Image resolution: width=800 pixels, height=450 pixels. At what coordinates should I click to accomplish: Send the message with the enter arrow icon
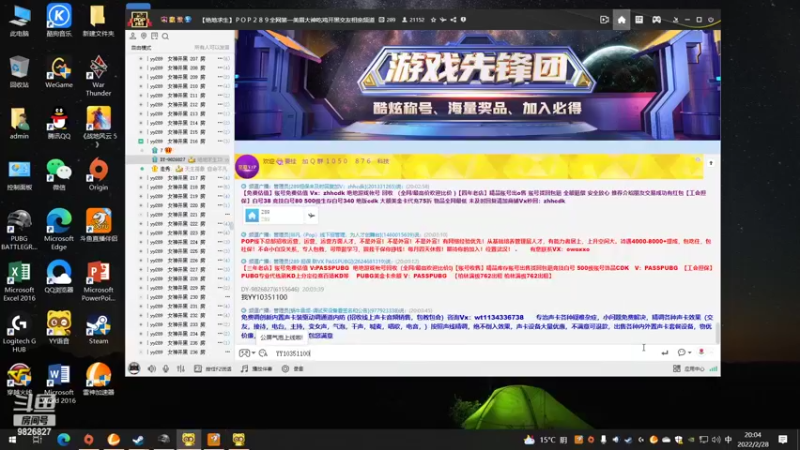coord(665,353)
